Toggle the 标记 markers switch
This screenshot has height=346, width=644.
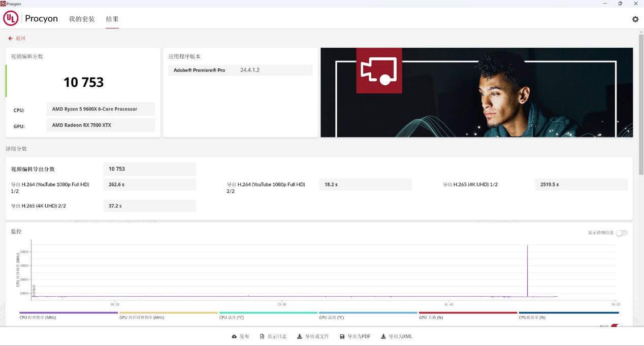click(616, 326)
